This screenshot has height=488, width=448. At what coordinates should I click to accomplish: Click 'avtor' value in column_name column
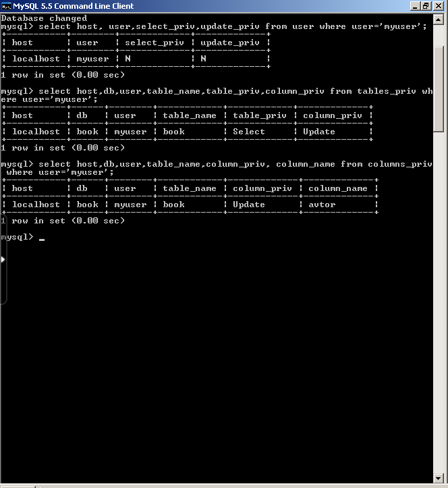(x=322, y=205)
